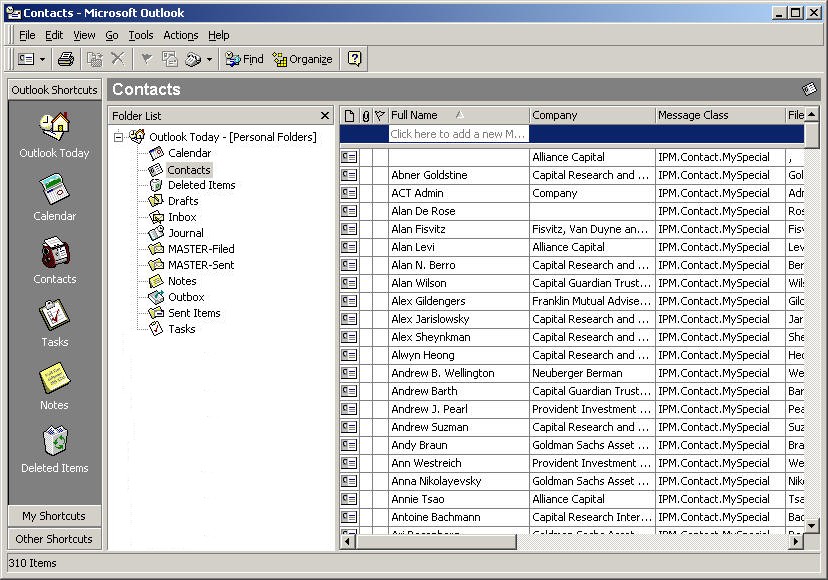The height and width of the screenshot is (580, 828).
Task: Select Drafts folder in Folder List
Action: 183,201
